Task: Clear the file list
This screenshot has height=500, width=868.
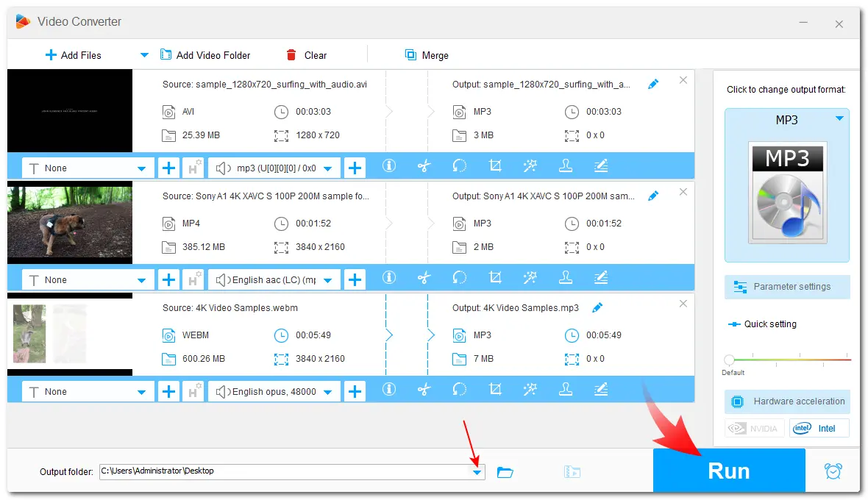Action: (307, 55)
